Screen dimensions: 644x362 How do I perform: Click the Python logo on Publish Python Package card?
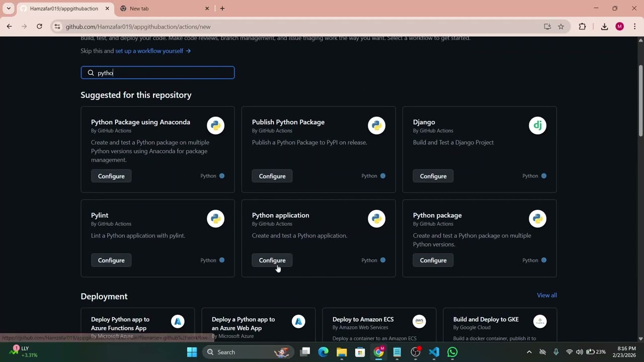coord(376,126)
